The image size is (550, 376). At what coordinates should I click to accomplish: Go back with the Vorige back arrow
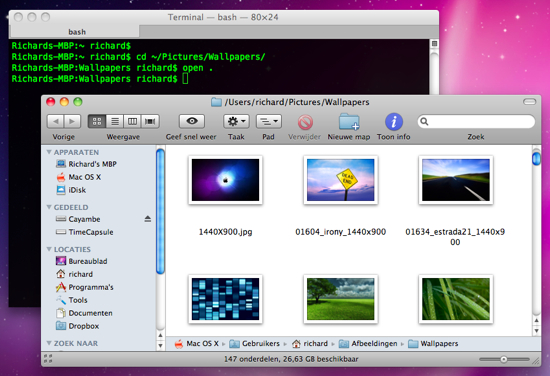click(55, 121)
